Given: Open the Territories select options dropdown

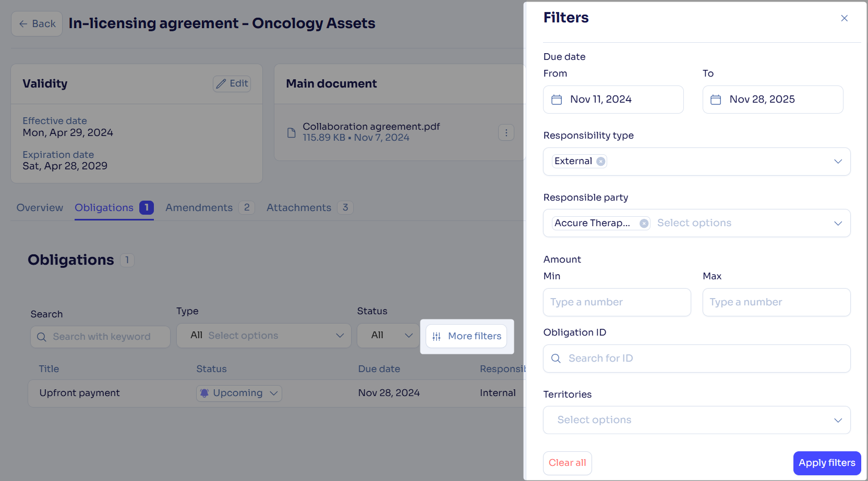Looking at the screenshot, I should click(x=696, y=420).
